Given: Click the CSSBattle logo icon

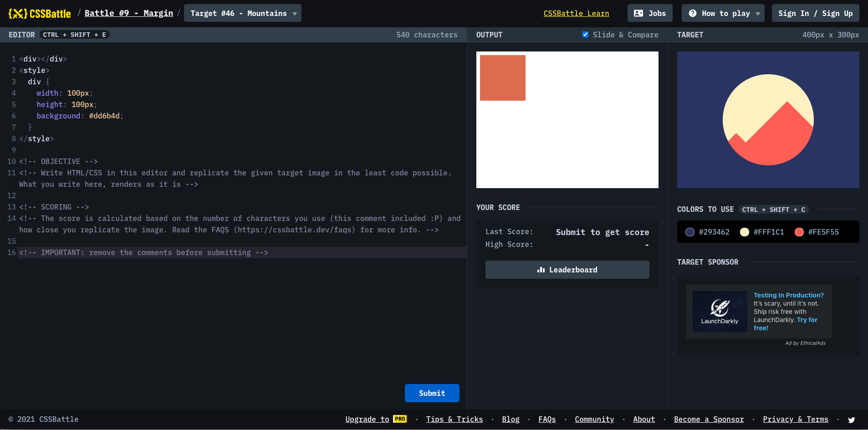Looking at the screenshot, I should [18, 14].
